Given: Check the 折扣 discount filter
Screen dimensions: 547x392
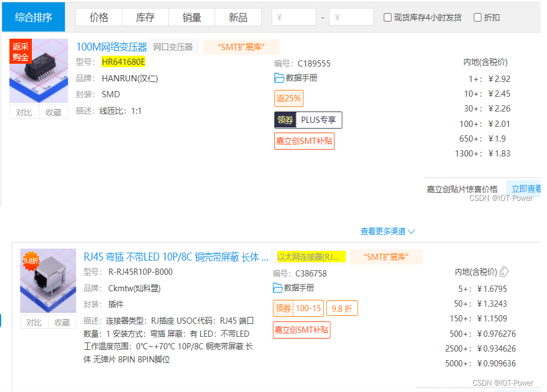Looking at the screenshot, I should pyautogui.click(x=476, y=16).
